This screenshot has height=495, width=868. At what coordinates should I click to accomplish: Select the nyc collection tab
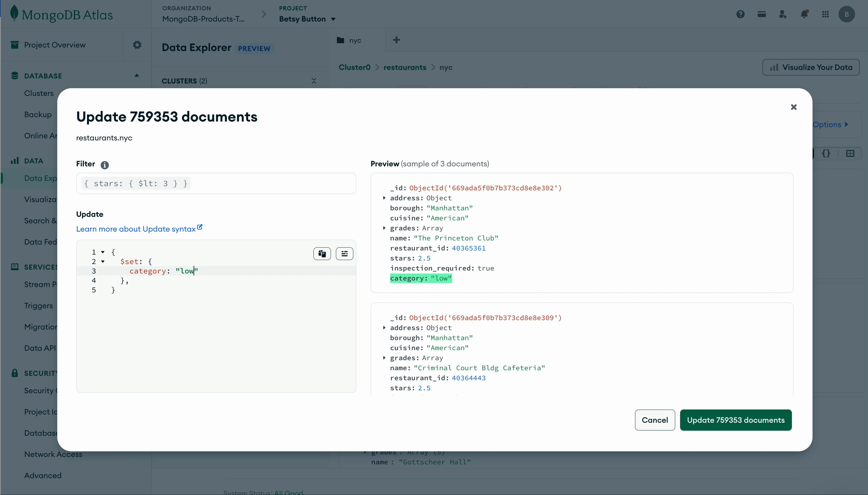point(354,40)
